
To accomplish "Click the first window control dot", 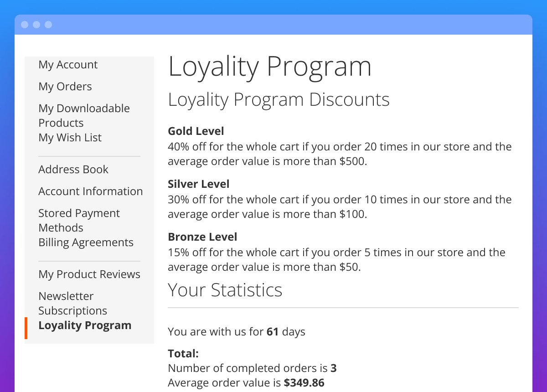I will [x=25, y=25].
